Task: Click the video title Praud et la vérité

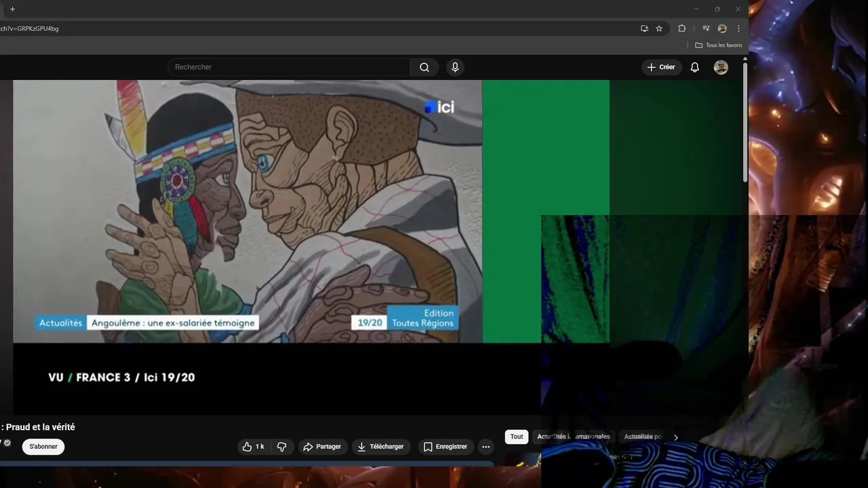Action: click(x=38, y=427)
